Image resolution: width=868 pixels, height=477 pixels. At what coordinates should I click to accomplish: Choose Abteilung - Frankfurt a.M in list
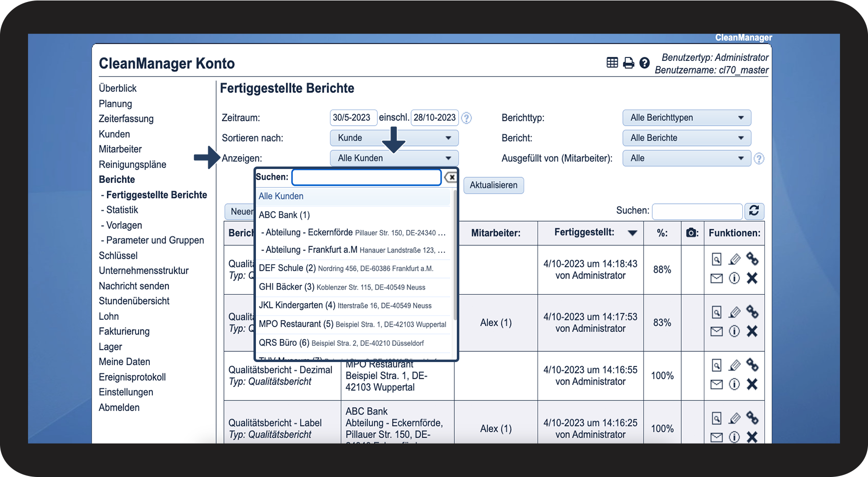(353, 250)
